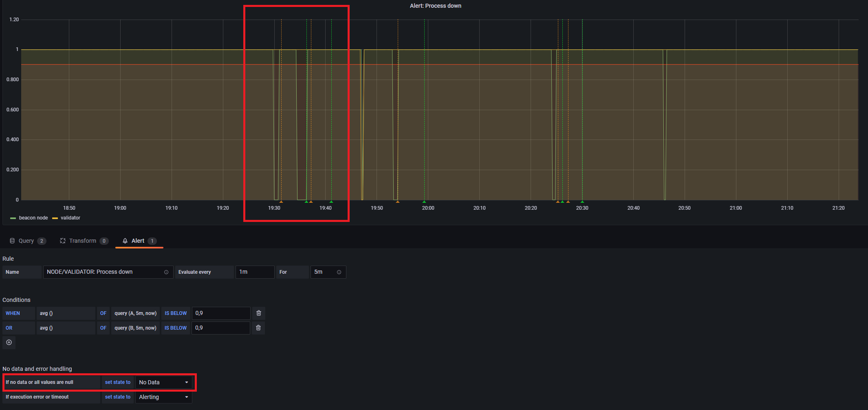Switch to the Transform tab label

point(83,241)
